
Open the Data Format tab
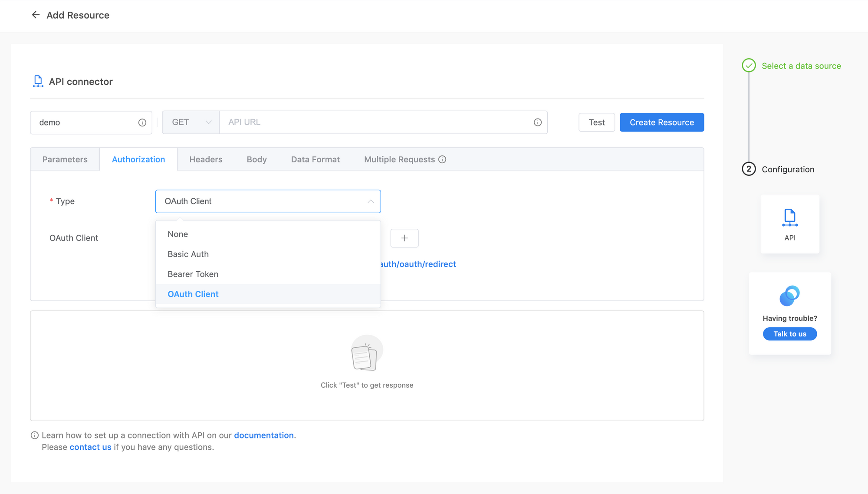point(315,159)
